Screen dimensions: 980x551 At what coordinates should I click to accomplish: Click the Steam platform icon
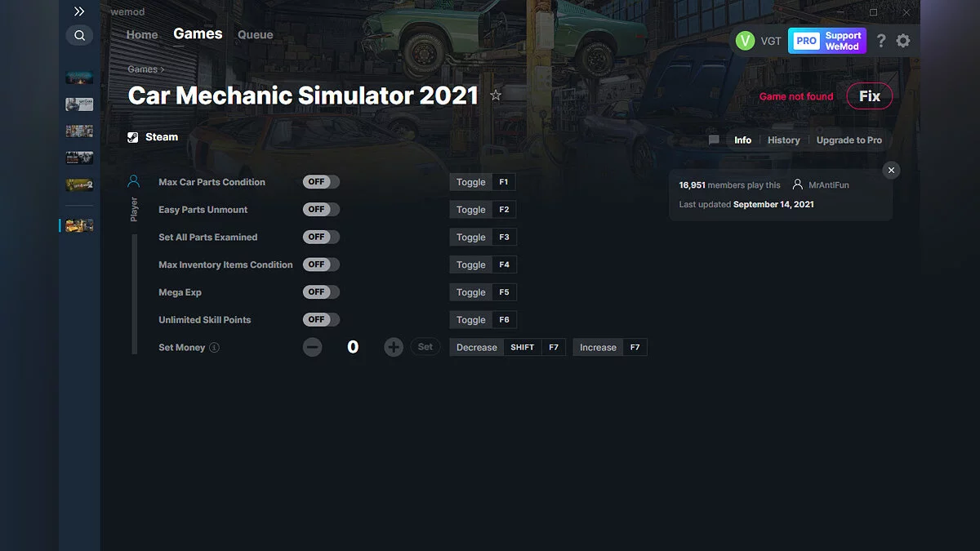click(x=132, y=136)
